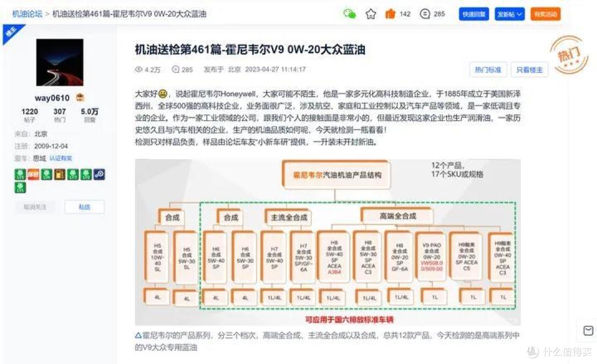Send a message with the 私信 button

[x=84, y=207]
